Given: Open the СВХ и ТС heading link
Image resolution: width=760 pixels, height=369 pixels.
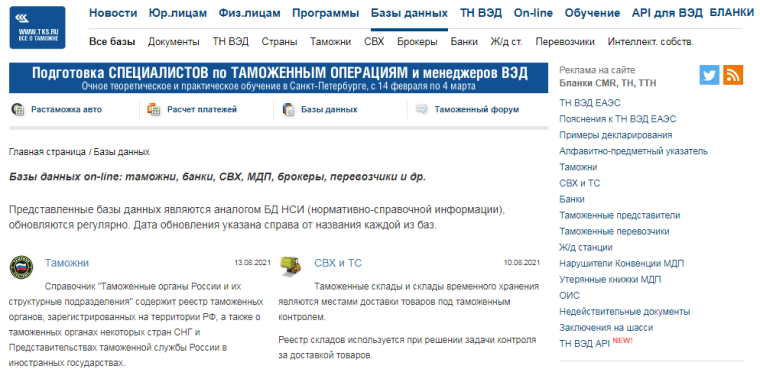Looking at the screenshot, I should point(338,263).
